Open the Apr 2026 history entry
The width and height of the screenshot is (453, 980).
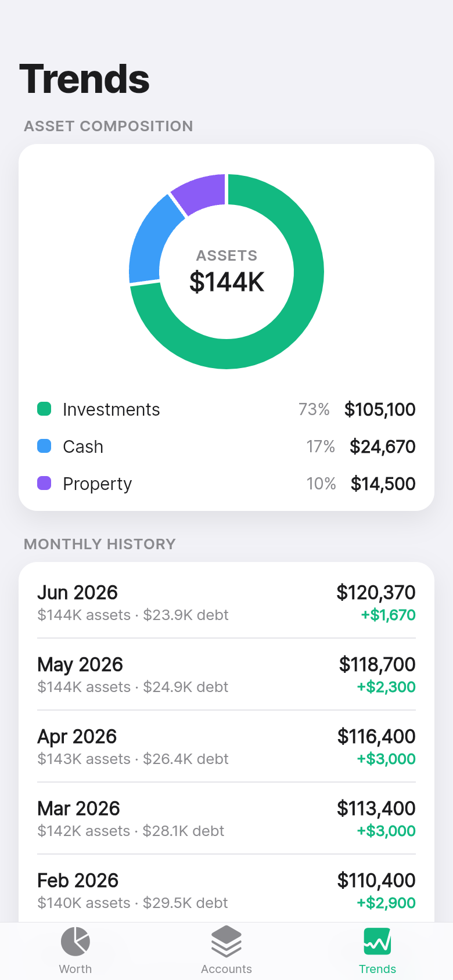(227, 747)
